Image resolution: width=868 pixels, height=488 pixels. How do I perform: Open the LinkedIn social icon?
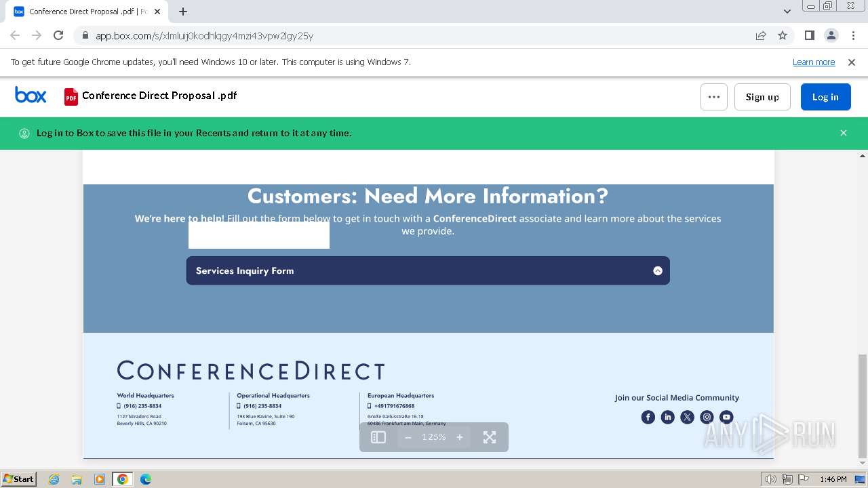tap(668, 417)
